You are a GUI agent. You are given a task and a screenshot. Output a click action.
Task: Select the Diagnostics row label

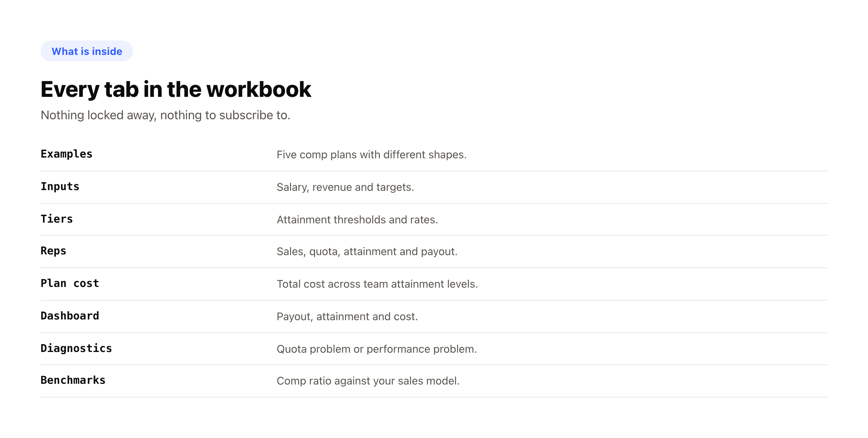[x=76, y=348]
